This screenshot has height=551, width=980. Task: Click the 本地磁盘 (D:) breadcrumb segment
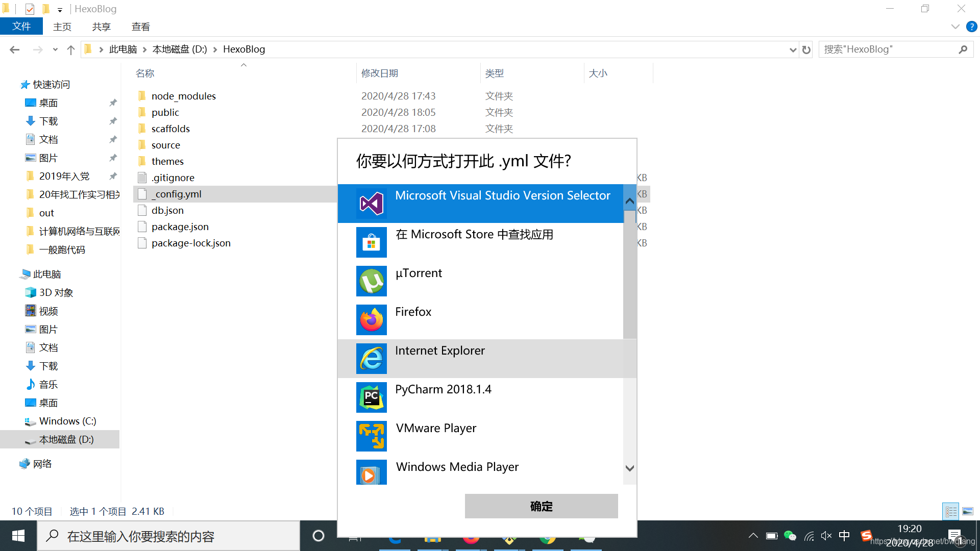coord(180,49)
